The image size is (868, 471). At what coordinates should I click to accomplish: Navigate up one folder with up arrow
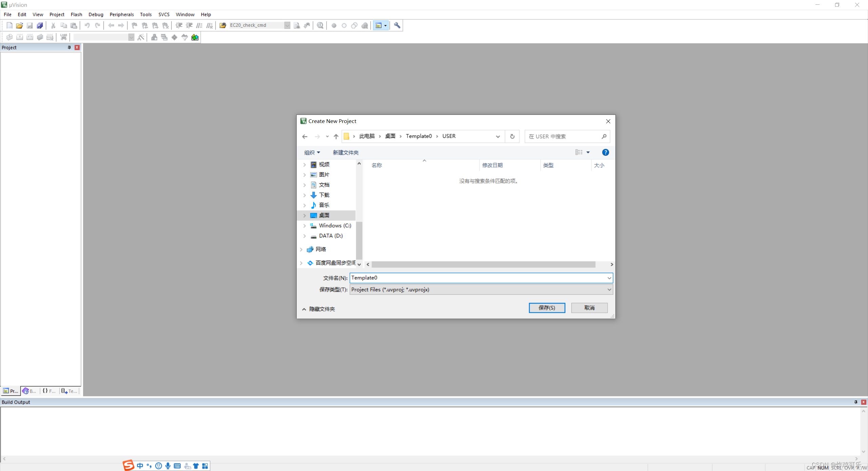pyautogui.click(x=336, y=136)
